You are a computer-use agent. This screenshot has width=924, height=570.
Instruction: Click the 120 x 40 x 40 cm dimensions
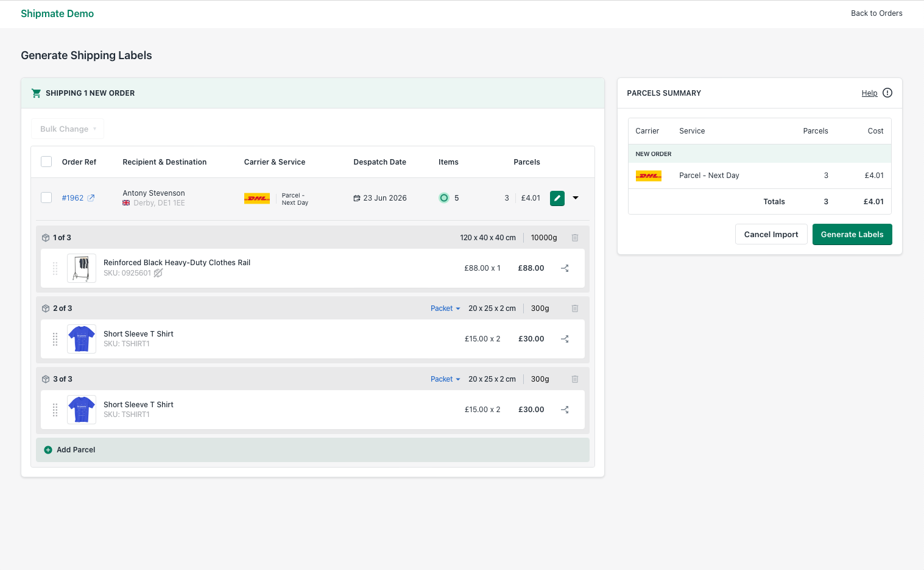[488, 238]
